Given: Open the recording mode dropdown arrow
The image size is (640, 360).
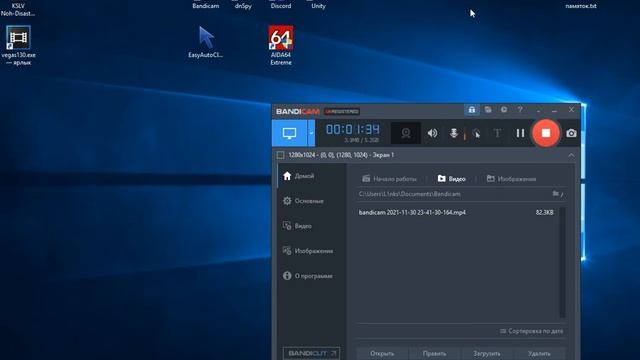Looking at the screenshot, I should pos(311,133).
